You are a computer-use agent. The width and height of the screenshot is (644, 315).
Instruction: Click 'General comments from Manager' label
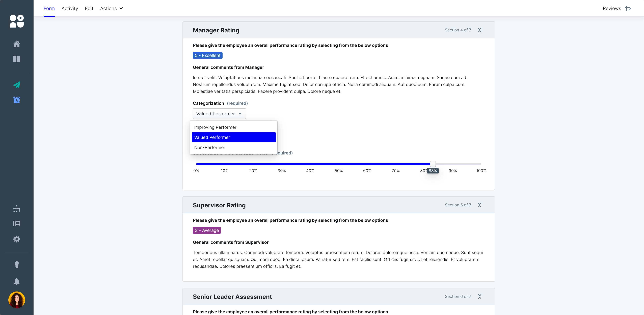tap(228, 67)
